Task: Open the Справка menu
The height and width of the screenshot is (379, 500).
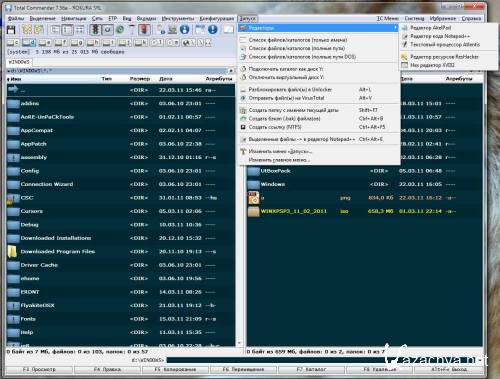Action: click(471, 18)
